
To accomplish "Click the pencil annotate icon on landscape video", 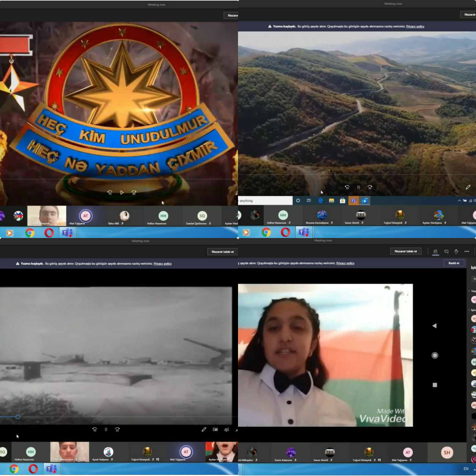I will 468,187.
